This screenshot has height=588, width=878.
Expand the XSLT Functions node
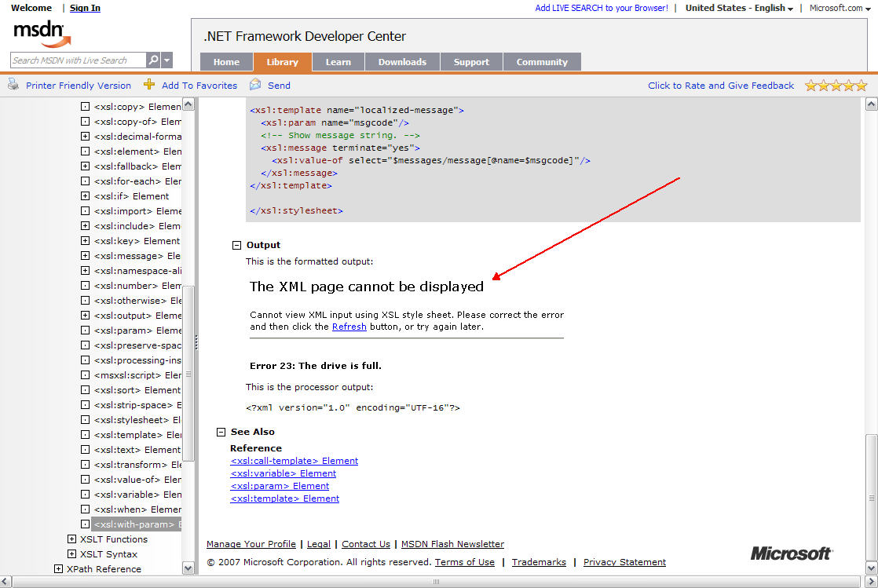pos(71,539)
